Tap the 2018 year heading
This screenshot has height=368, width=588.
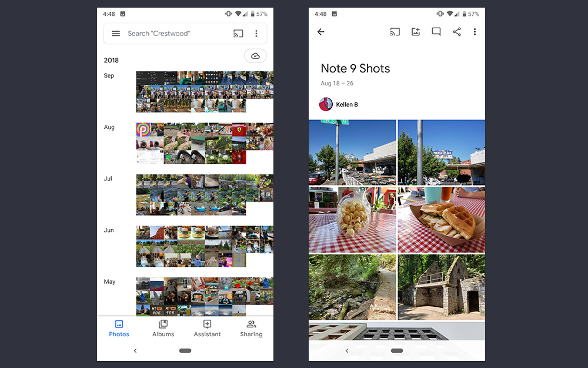coord(111,60)
